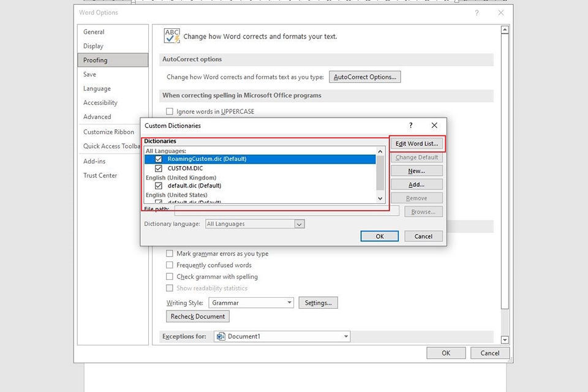Click the Add dictionary button
The width and height of the screenshot is (588, 392).
(x=417, y=184)
